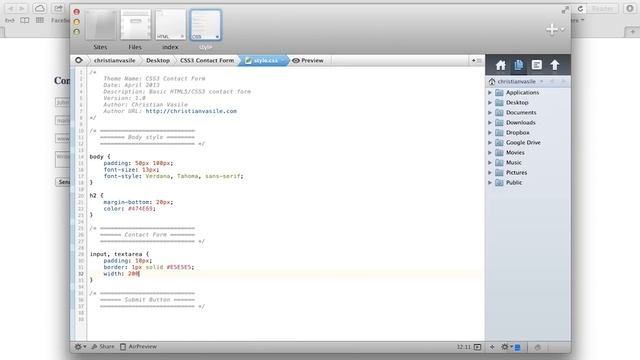
Task: Click the body selector line
Action: point(100,157)
